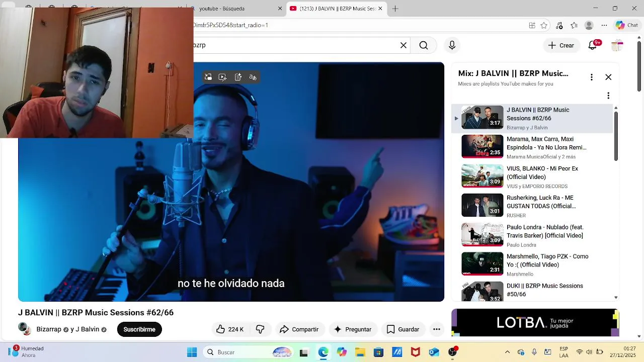Open Edge split screen button
Viewport: 644px width, 362px height.
click(x=532, y=25)
